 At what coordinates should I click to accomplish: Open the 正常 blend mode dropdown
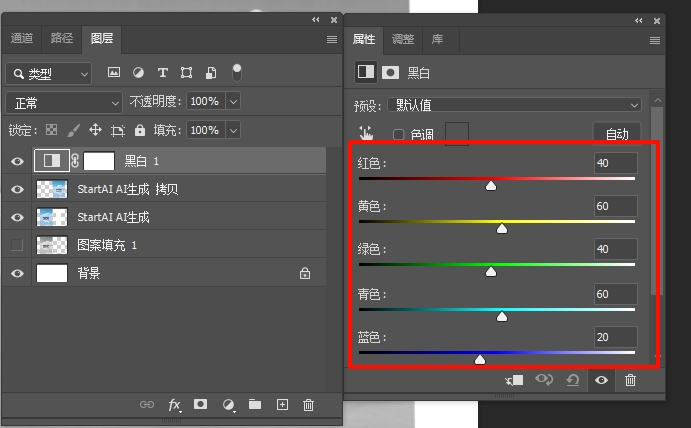[64, 102]
